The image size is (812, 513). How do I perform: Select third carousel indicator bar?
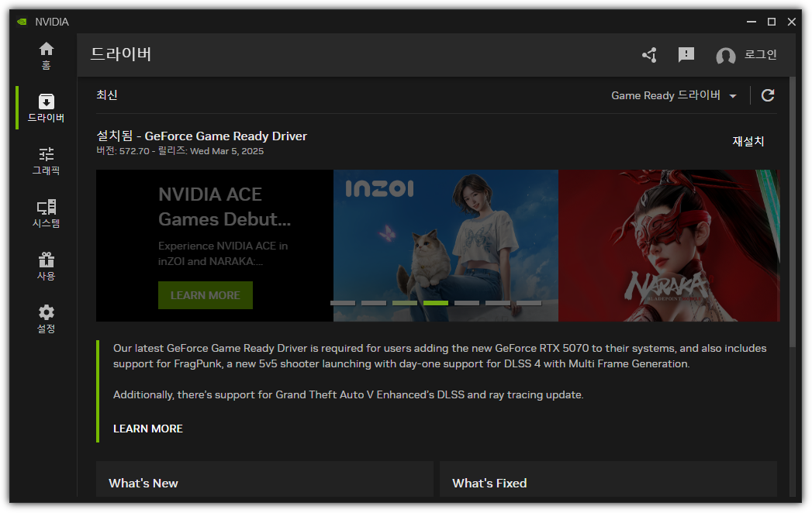coord(405,303)
